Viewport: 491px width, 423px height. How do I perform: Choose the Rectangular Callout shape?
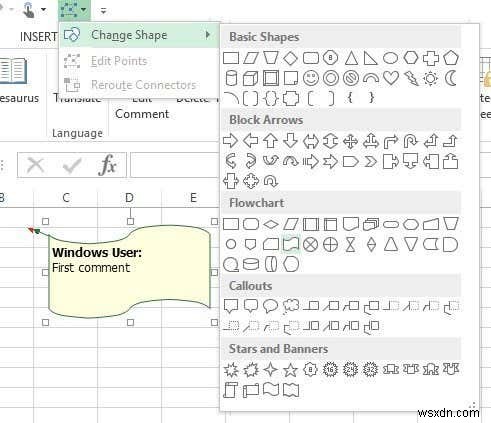[x=231, y=306]
